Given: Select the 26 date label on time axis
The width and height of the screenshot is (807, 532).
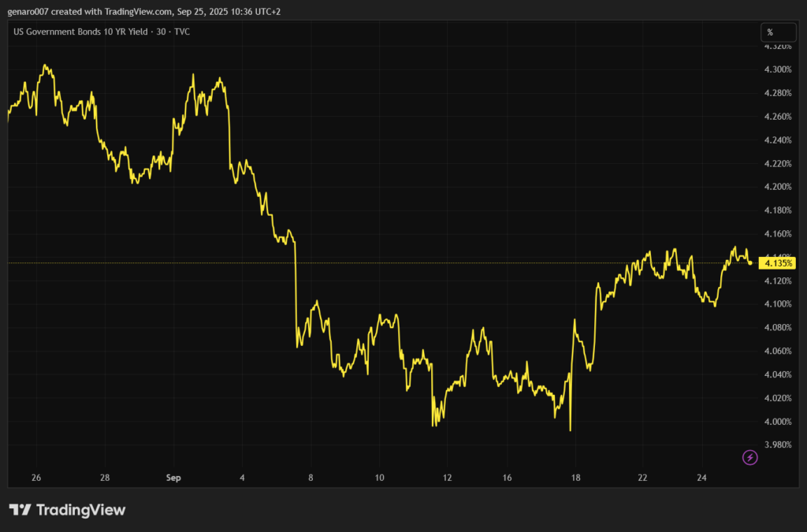Looking at the screenshot, I should (36, 478).
